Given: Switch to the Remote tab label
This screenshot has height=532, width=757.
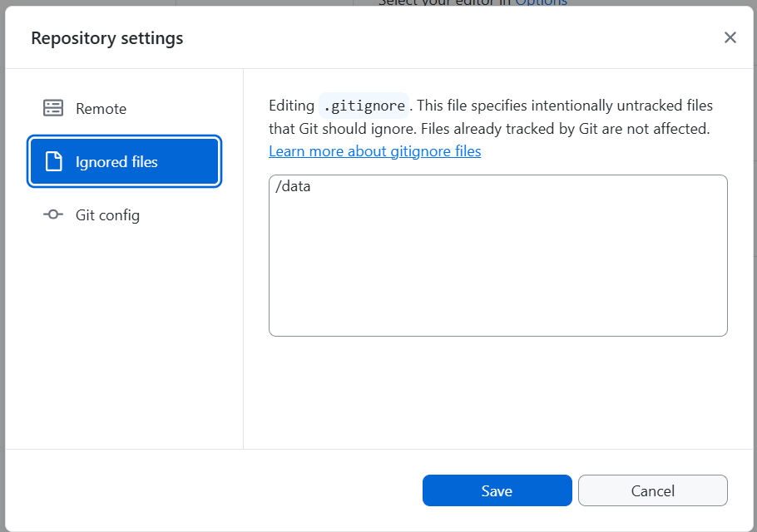Looking at the screenshot, I should pyautogui.click(x=101, y=109).
